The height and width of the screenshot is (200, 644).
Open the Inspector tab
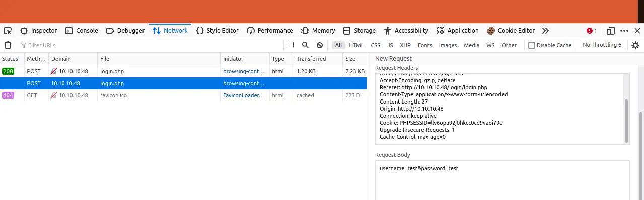point(39,31)
